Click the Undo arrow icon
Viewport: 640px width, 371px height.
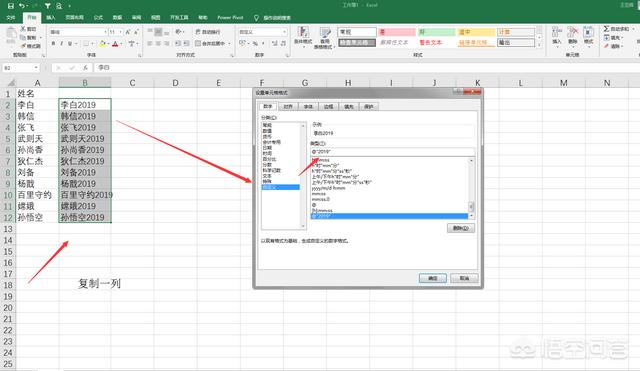(x=22, y=6)
